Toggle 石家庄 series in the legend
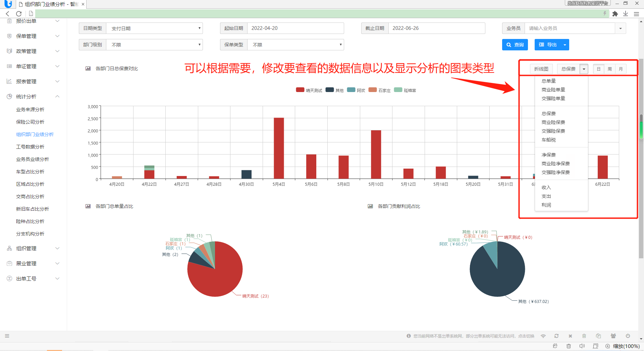This screenshot has width=644, height=351. pos(379,90)
